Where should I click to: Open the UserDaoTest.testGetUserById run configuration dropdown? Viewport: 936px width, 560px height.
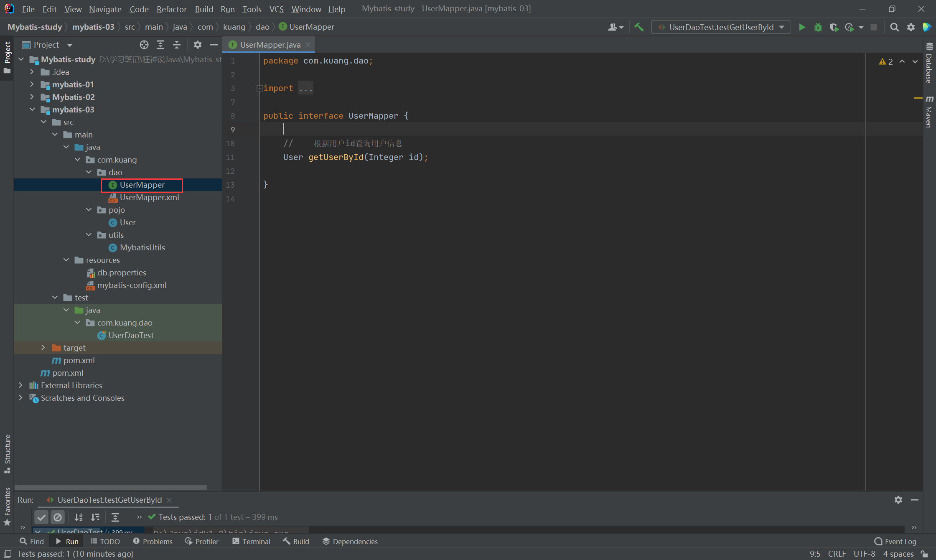(721, 27)
